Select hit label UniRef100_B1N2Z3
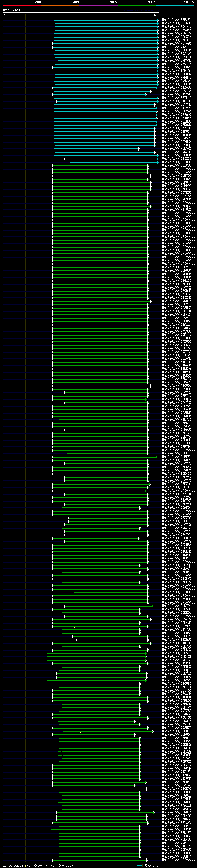Image resolution: width=197 pixels, height=868 pixels. click(177, 680)
